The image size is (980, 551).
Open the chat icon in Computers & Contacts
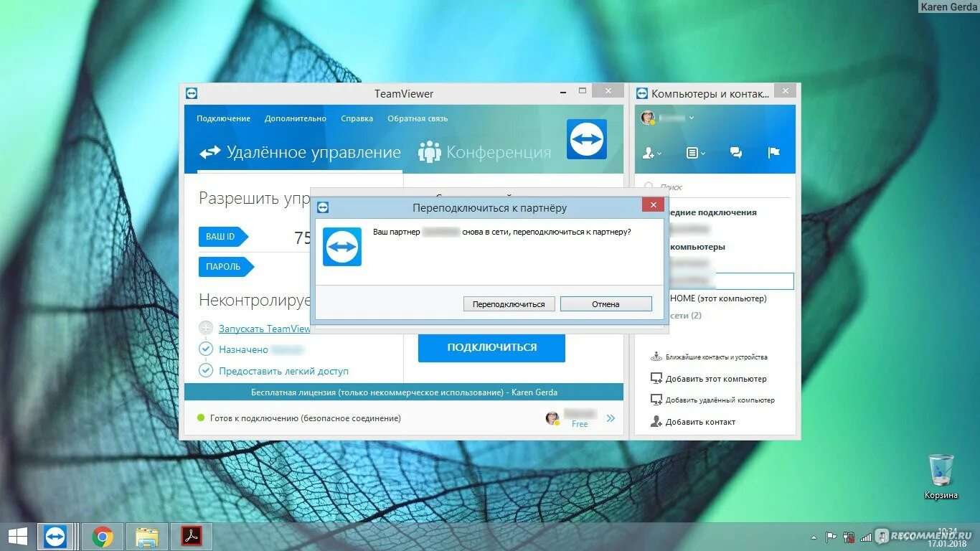coord(736,153)
